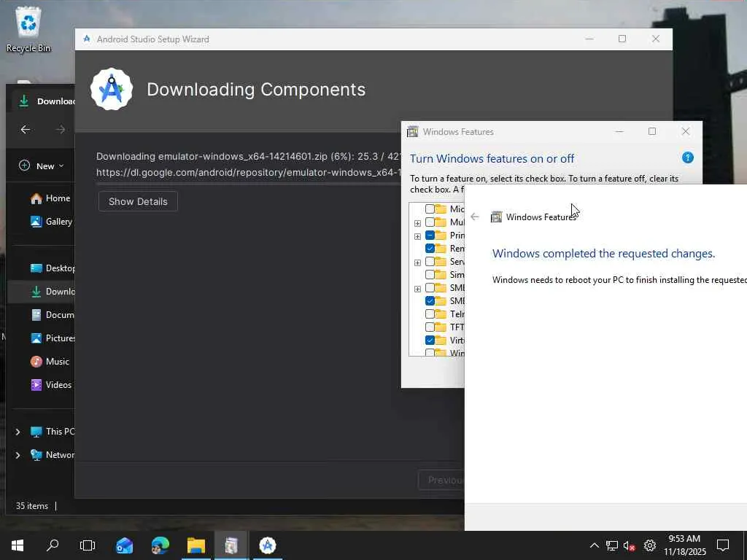Toggle the 'Tel' feature checkbox
747x560 pixels.
click(x=430, y=314)
